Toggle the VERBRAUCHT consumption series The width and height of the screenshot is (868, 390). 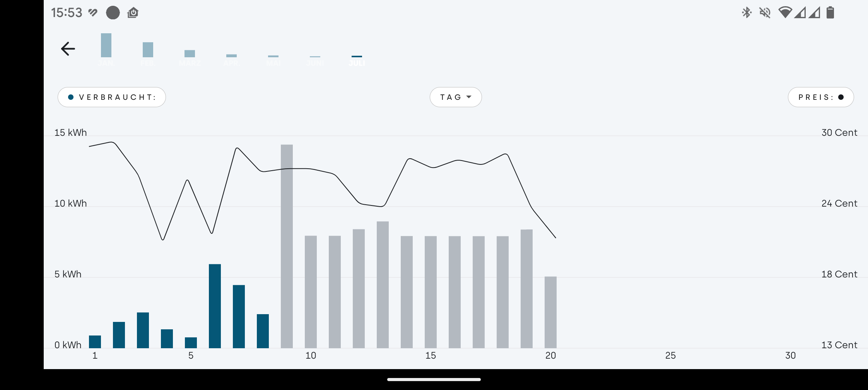(112, 97)
